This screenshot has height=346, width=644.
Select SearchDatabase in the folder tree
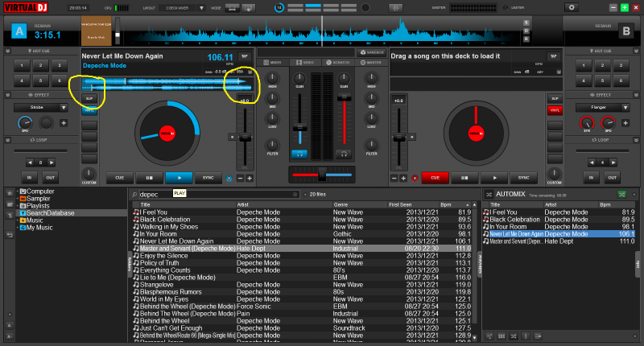(51, 213)
